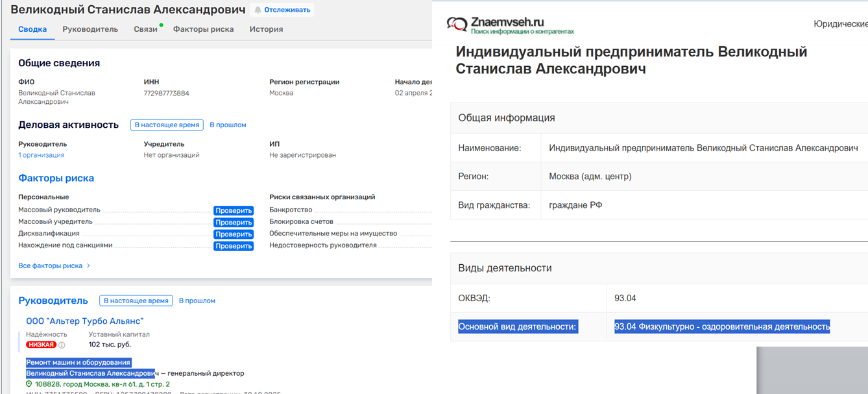Click Проверить for Нахождение под санкциями
Screen dimensions: 868x394
pos(234,246)
